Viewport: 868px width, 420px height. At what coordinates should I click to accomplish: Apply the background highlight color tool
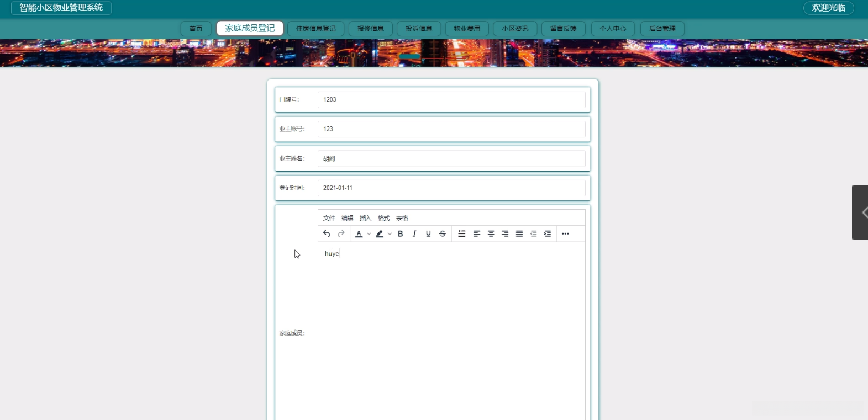point(380,233)
